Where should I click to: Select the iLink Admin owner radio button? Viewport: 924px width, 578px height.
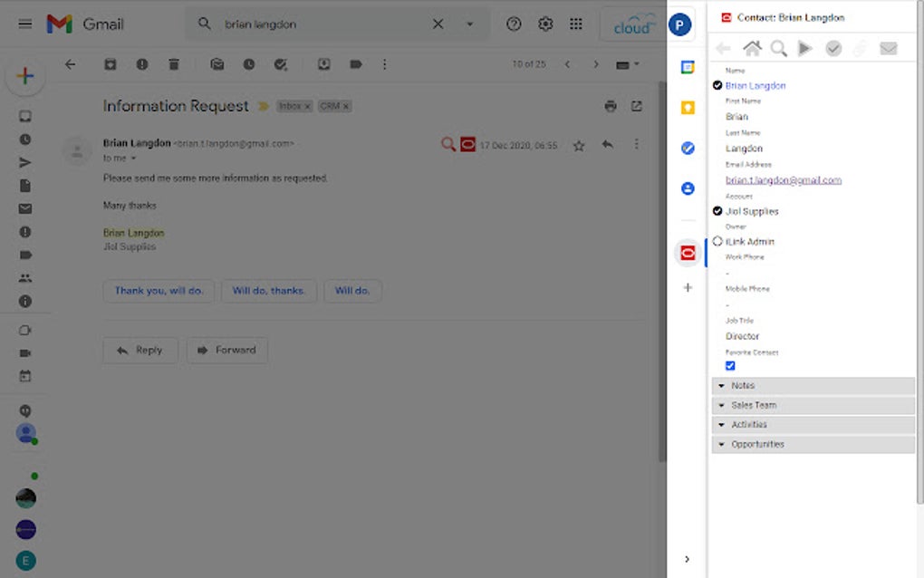tap(717, 241)
